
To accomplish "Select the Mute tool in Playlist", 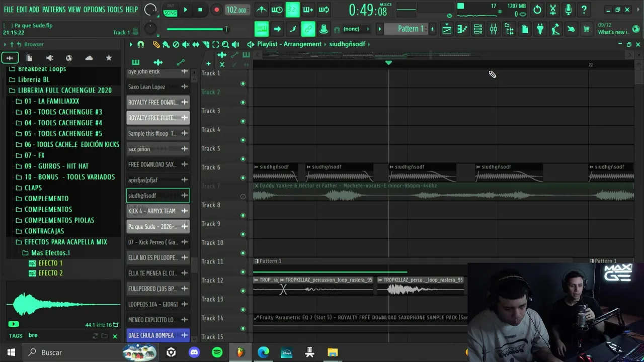I will (x=186, y=44).
